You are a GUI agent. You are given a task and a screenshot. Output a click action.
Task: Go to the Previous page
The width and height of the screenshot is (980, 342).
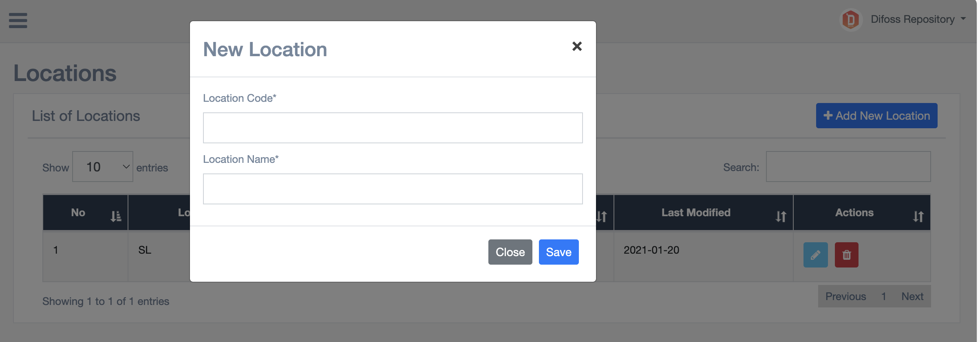845,296
